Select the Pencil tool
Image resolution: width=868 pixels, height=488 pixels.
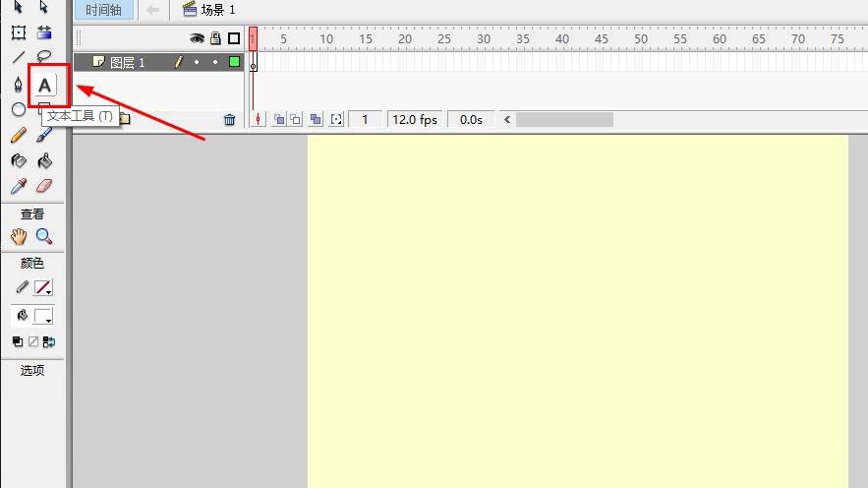coord(19,135)
